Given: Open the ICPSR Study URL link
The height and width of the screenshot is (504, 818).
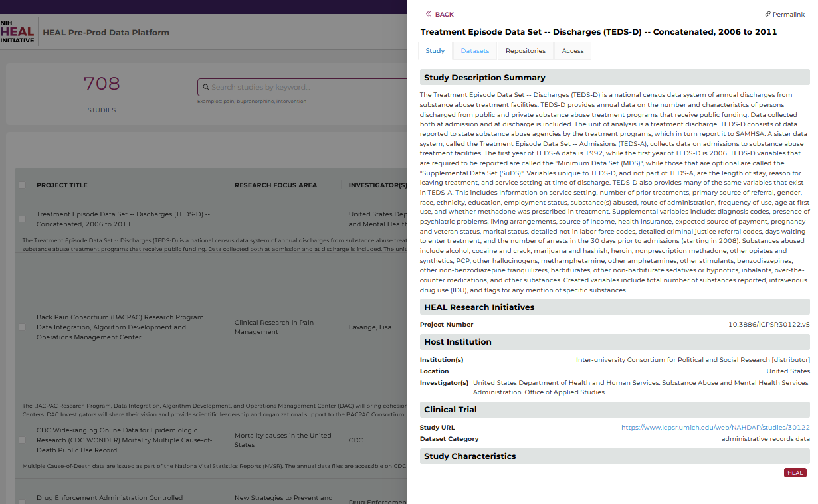Looking at the screenshot, I should [715, 428].
